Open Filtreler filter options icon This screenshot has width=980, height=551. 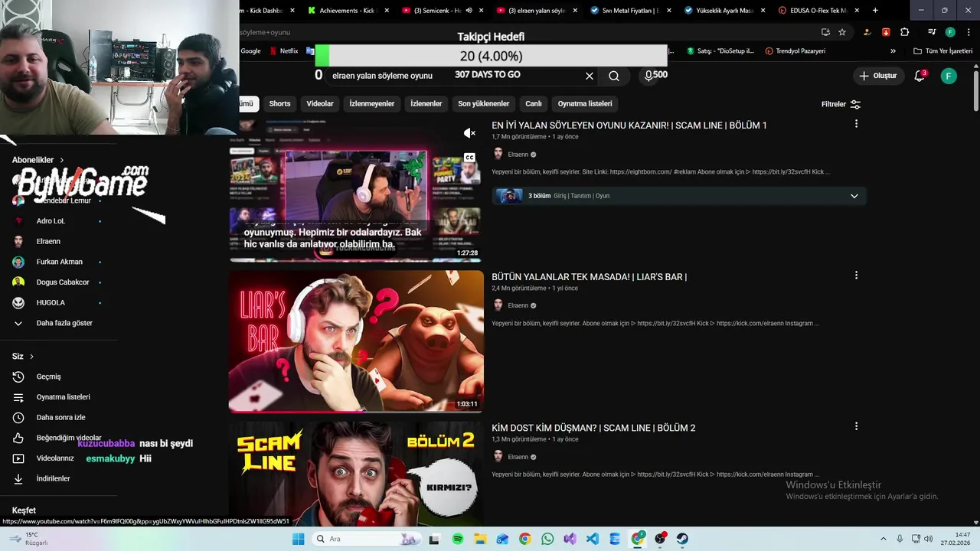(x=855, y=104)
